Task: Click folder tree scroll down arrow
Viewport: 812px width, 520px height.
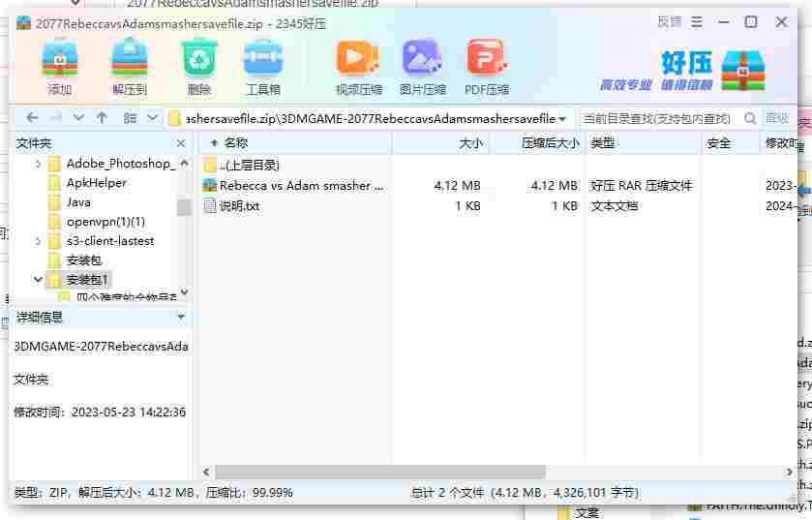Action: coord(184,292)
